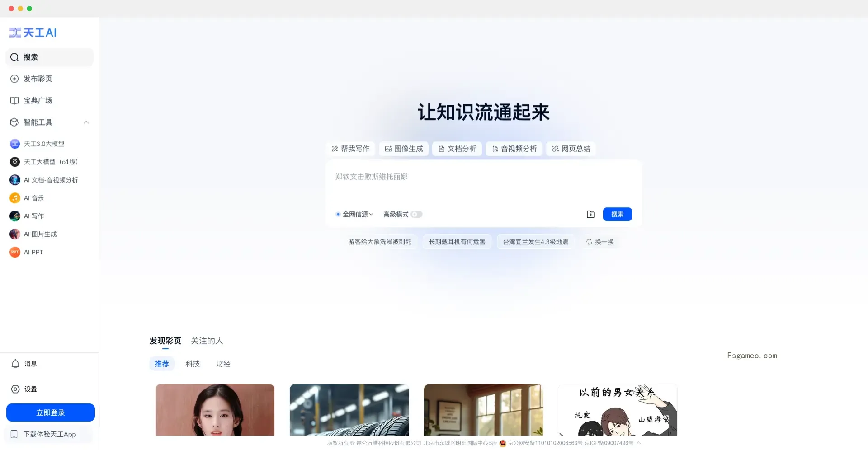Click the 图像生成 picture icon
The image size is (868, 450).
click(388, 149)
